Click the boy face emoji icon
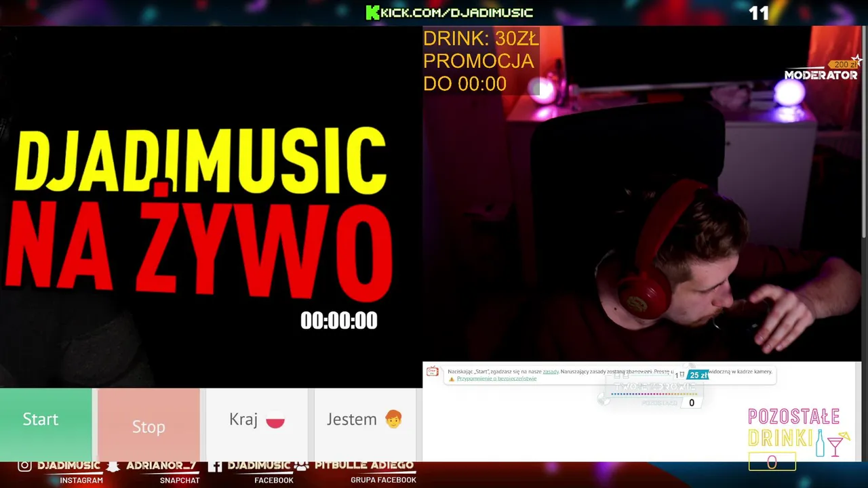Screen dimensions: 868x488 point(393,420)
